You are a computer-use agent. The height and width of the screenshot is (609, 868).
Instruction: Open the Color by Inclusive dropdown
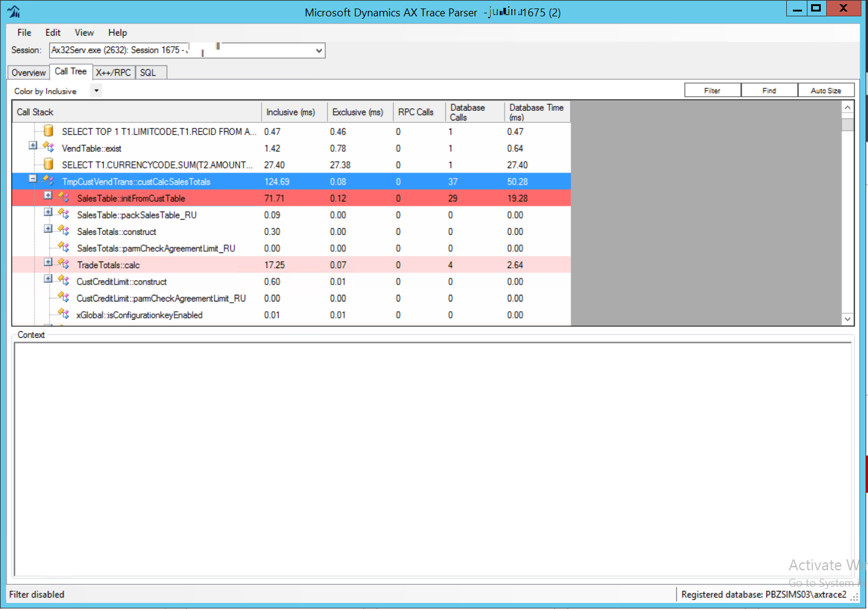[x=96, y=90]
